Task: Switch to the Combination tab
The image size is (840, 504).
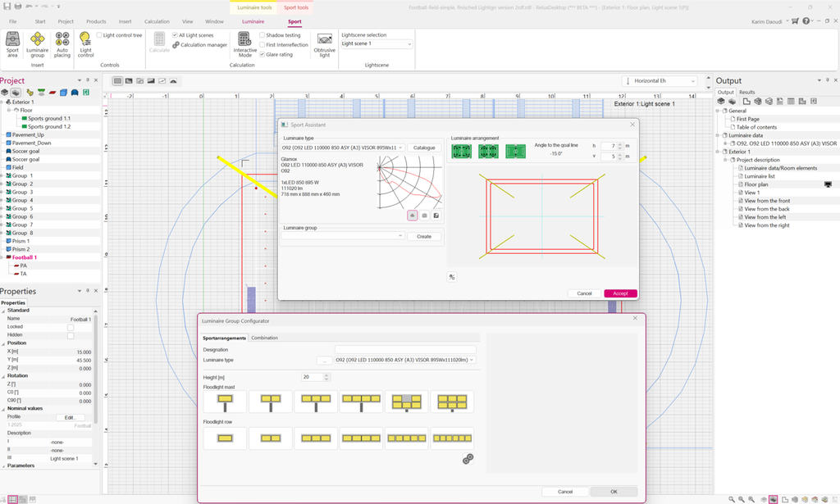Action: point(264,338)
